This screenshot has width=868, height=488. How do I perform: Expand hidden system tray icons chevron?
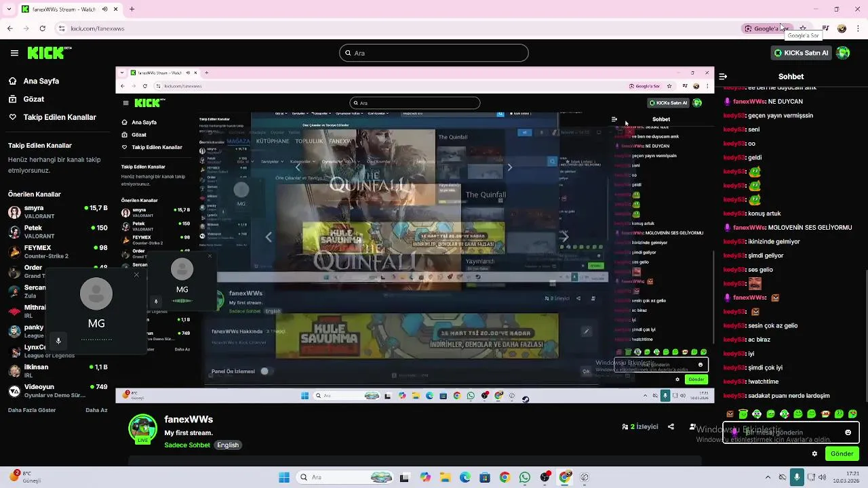pos(768,477)
